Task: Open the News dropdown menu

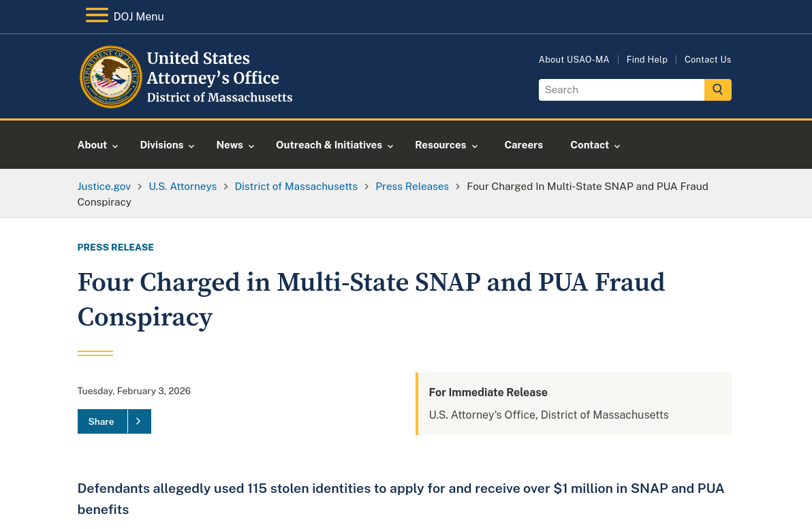Action: [x=235, y=145]
